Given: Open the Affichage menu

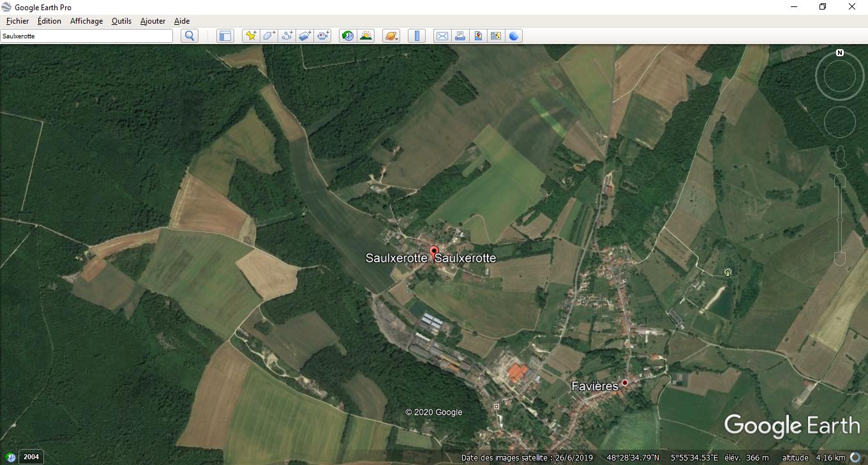Looking at the screenshot, I should pos(86,21).
